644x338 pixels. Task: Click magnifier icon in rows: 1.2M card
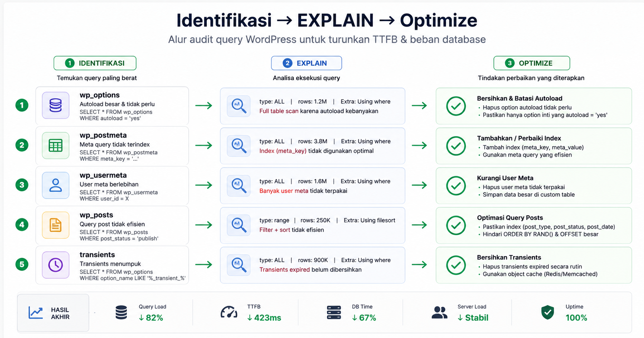[238, 106]
